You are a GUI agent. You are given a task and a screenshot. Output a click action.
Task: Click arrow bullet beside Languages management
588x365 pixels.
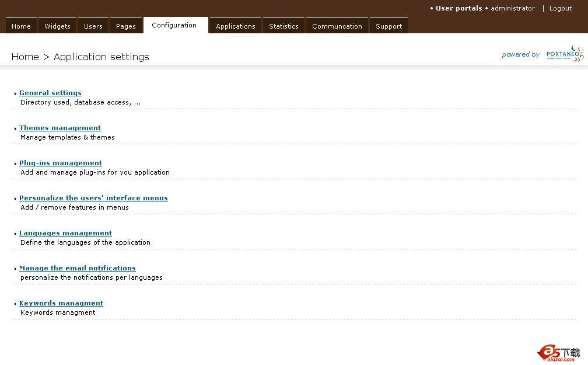15,234
